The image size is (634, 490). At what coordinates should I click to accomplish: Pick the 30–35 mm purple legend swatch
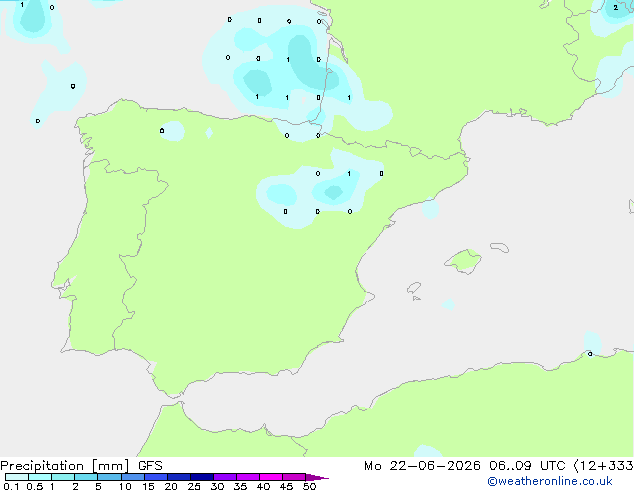coord(225,477)
